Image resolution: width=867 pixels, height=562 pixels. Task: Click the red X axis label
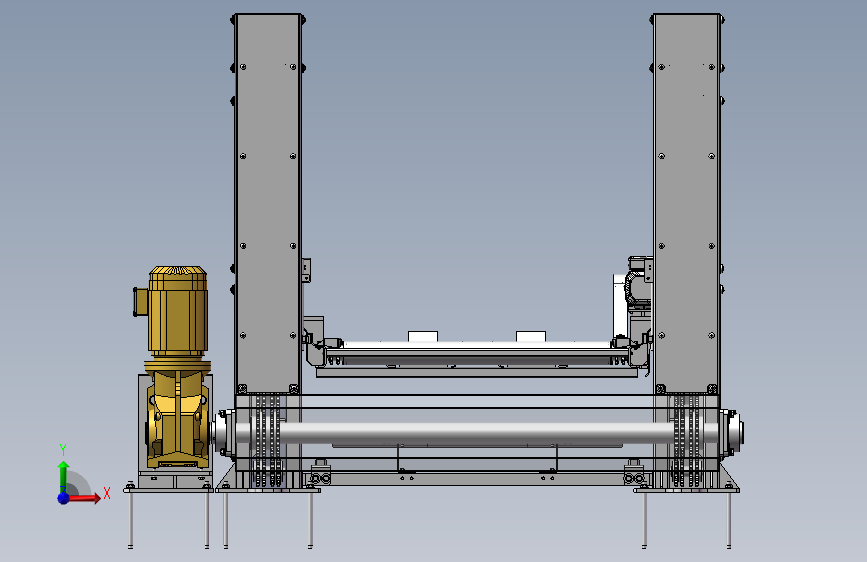click(x=107, y=493)
